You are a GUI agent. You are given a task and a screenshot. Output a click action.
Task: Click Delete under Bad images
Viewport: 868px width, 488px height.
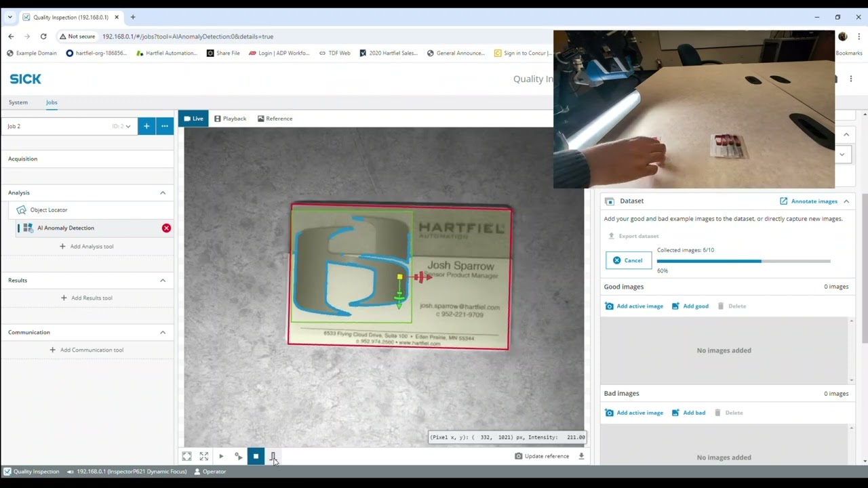pos(729,413)
